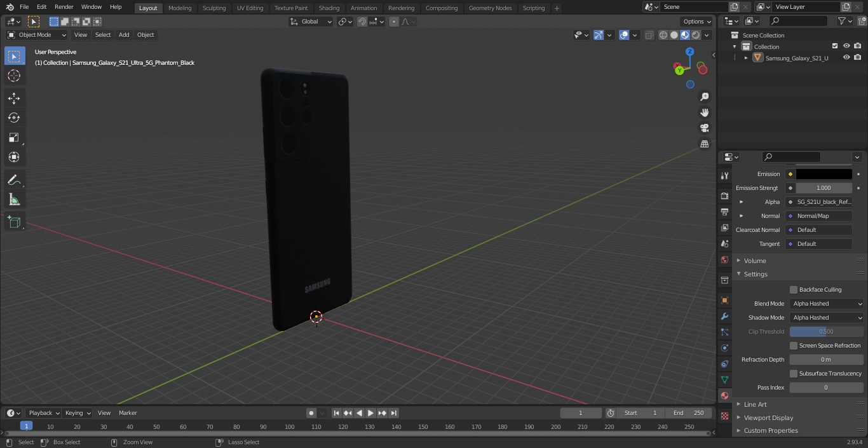Expand the Custom Properties panel

point(770,430)
